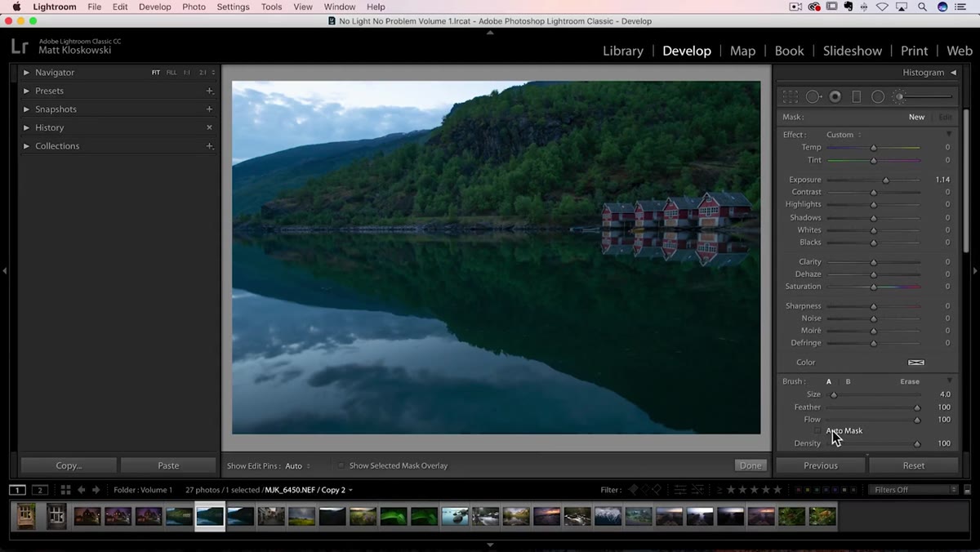Screen dimensions: 980x552
Task: Filter by fifth star rating
Action: (x=777, y=490)
